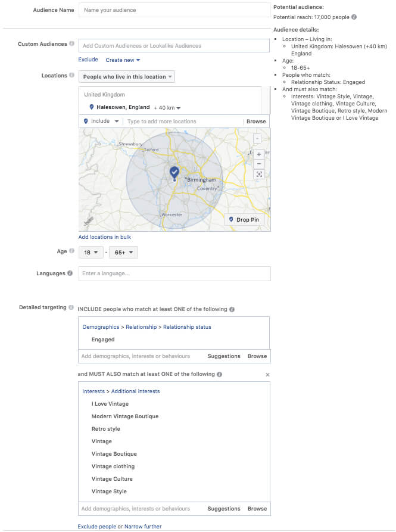
Task: Select the Engaged targeting item
Action: pyautogui.click(x=103, y=340)
